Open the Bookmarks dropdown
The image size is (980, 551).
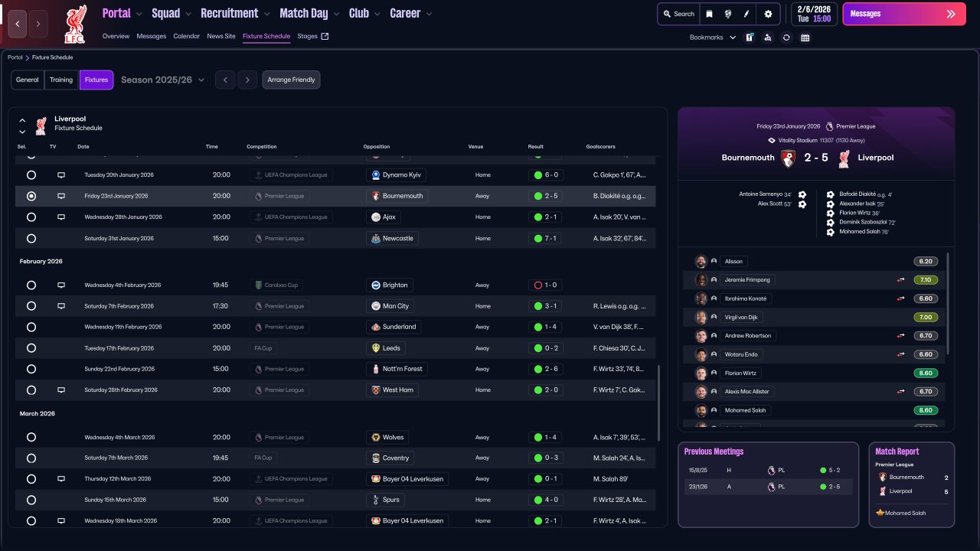click(x=713, y=37)
